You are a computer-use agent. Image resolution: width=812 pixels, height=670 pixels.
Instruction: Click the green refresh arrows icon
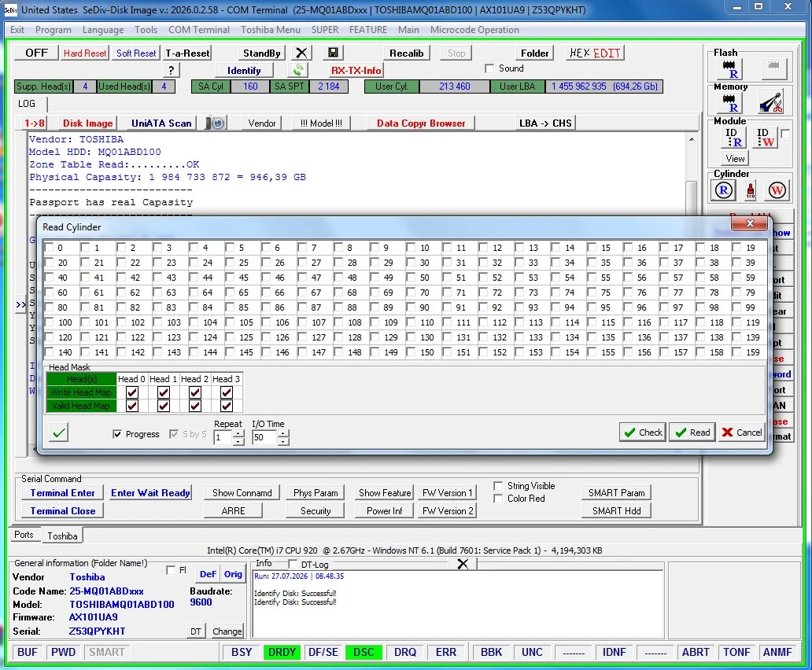[298, 70]
